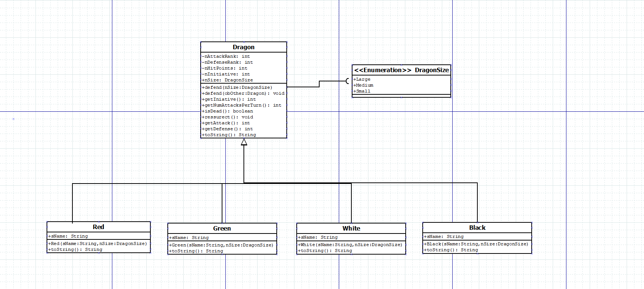Click the inheritance arrowhead below Dragon
This screenshot has height=289, width=644.
(x=244, y=142)
